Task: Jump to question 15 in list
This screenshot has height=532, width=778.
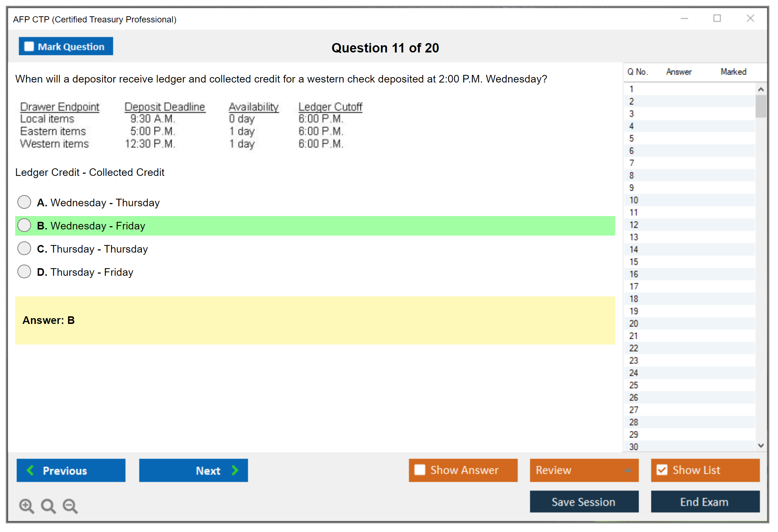Action: tap(634, 262)
